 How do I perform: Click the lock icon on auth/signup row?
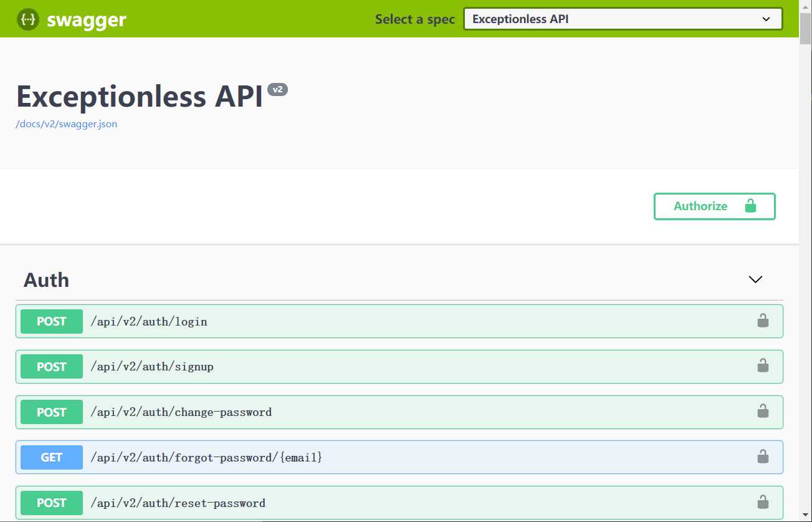pyautogui.click(x=763, y=365)
